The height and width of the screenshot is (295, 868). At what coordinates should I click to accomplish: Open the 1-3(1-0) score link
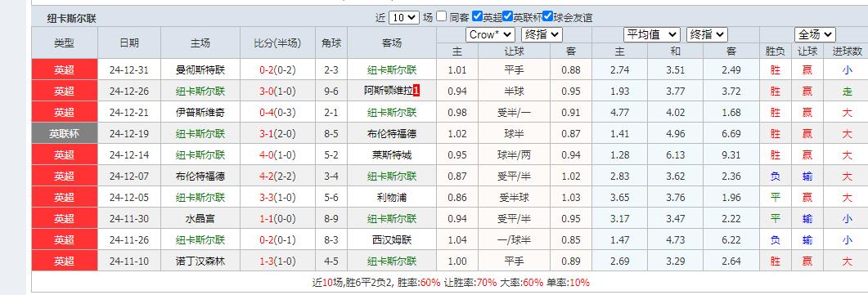277,261
